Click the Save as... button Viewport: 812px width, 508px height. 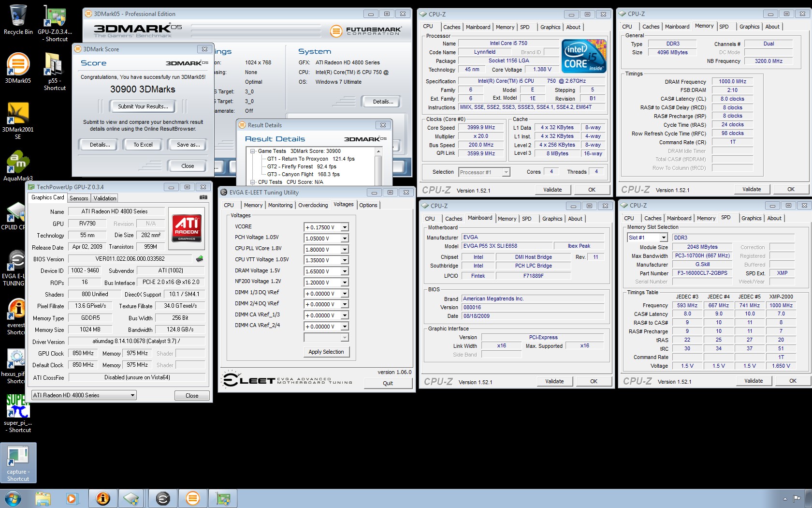tap(188, 145)
